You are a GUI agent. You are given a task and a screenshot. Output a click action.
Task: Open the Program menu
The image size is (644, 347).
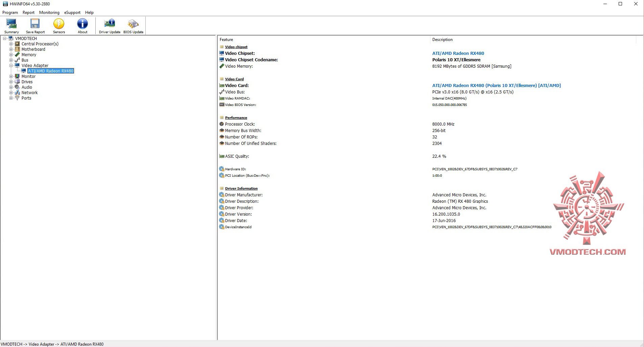[x=10, y=13]
